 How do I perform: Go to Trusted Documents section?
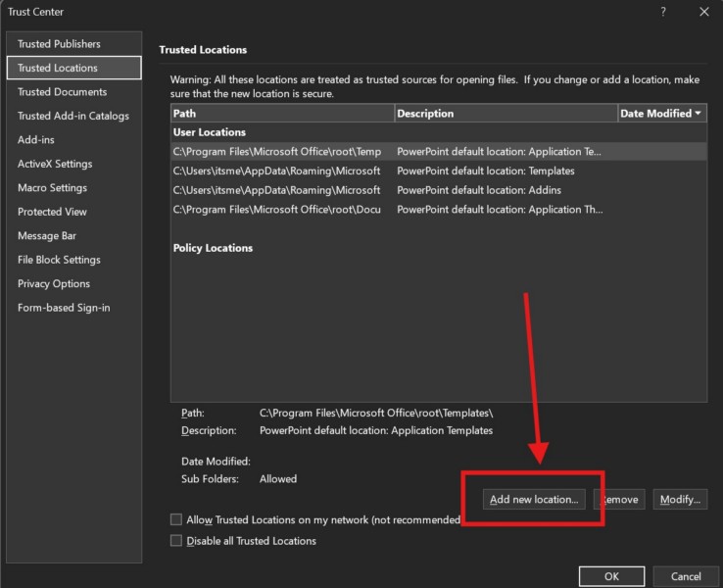pos(62,92)
